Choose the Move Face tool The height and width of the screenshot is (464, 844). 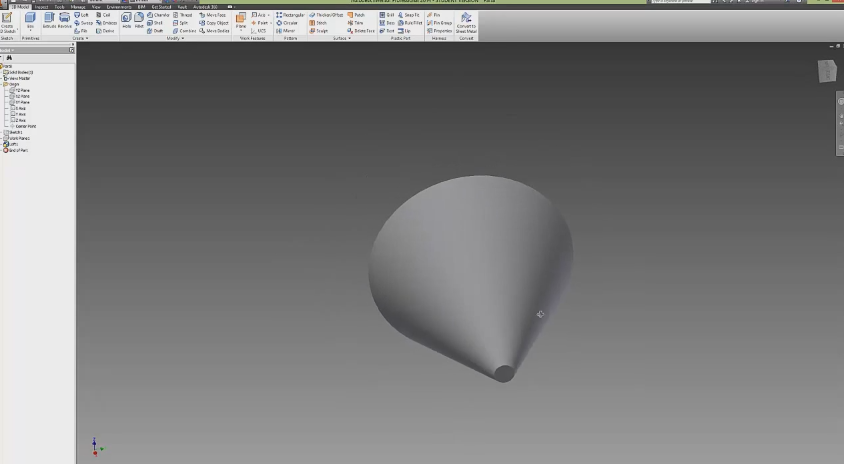213,15
